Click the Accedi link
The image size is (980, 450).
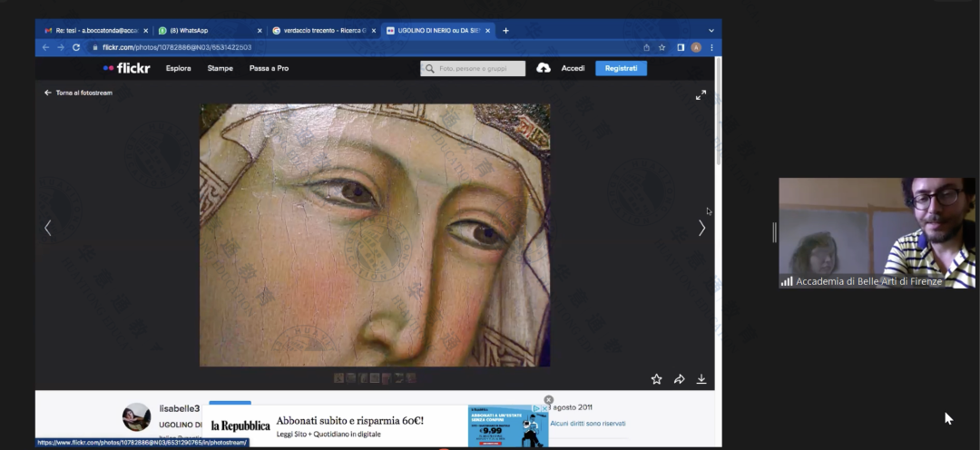coord(573,68)
